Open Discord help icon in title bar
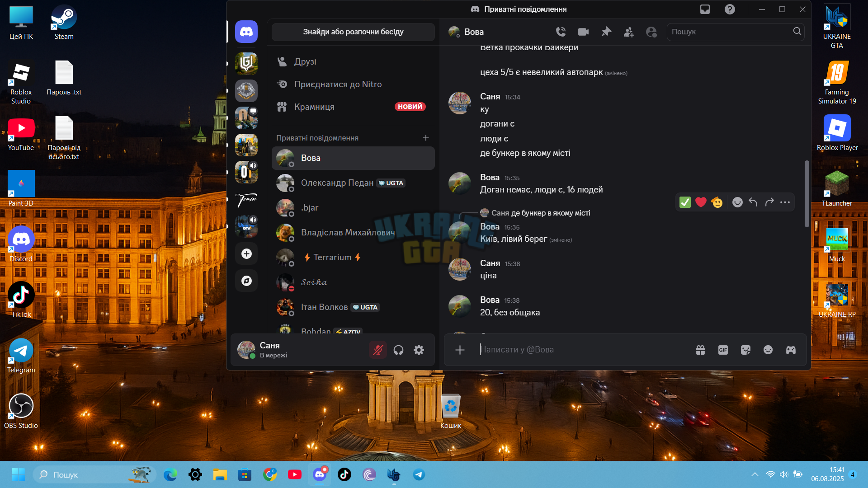Viewport: 868px width, 488px height. coord(730,9)
